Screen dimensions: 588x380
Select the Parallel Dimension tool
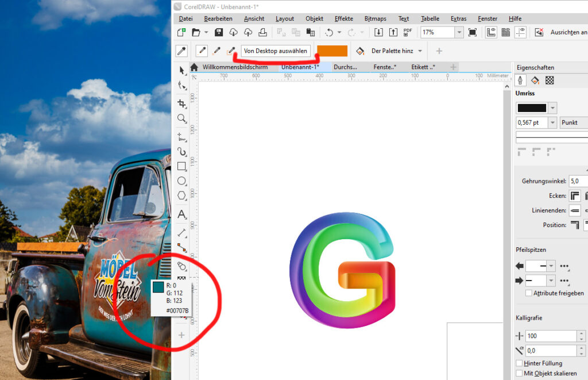[x=182, y=233]
